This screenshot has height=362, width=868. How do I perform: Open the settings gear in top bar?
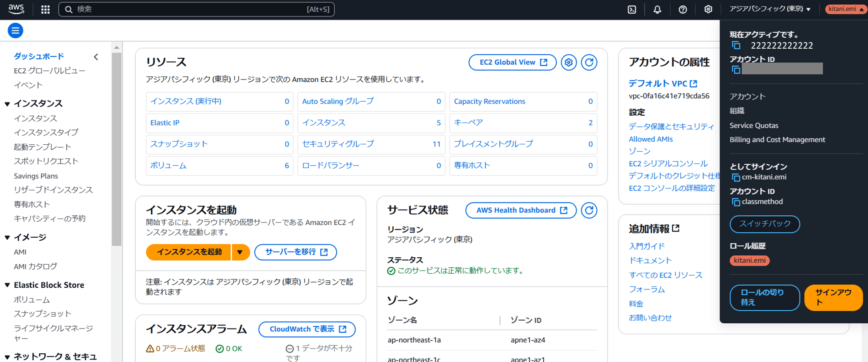[x=708, y=9]
